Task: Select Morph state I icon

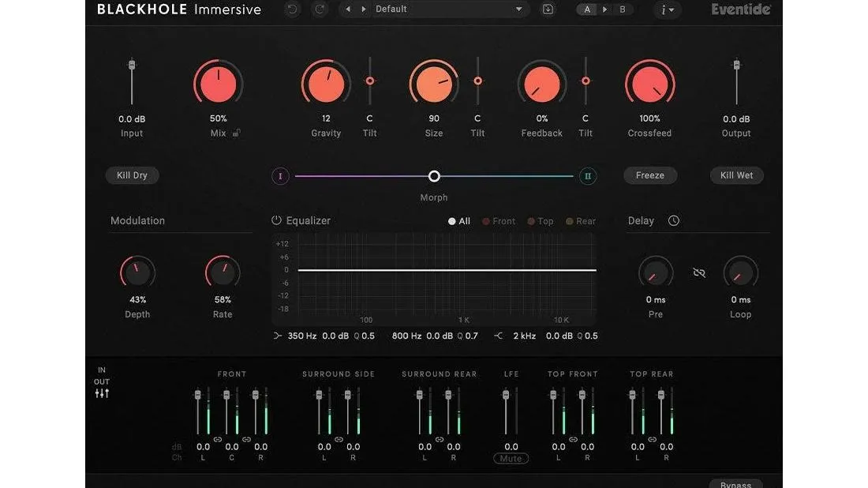Action: (280, 176)
